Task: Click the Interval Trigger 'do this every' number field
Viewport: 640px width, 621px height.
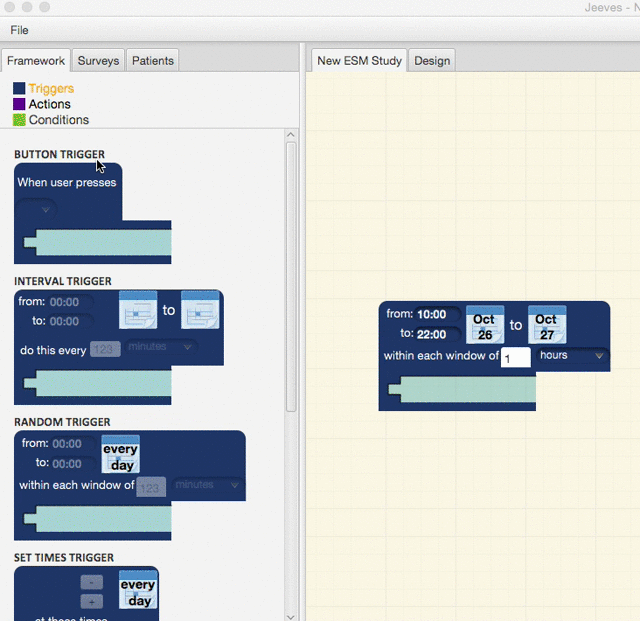Action: (x=105, y=349)
